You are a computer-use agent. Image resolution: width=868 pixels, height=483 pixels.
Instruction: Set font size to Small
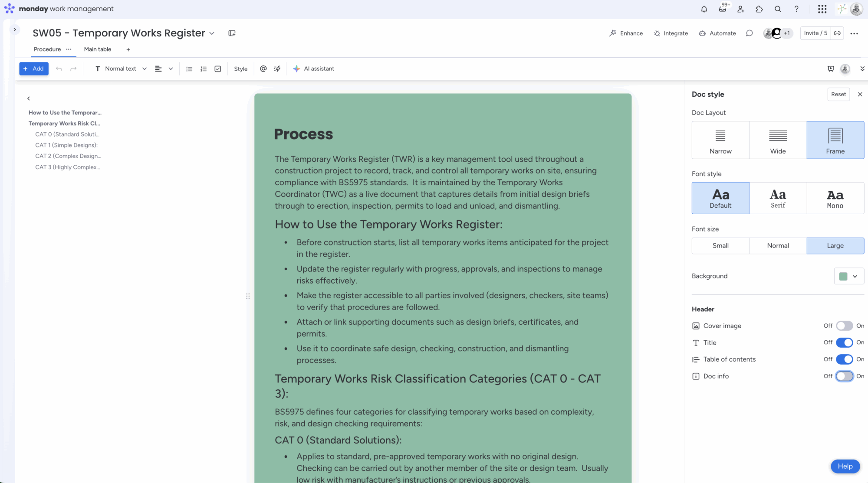tap(720, 246)
